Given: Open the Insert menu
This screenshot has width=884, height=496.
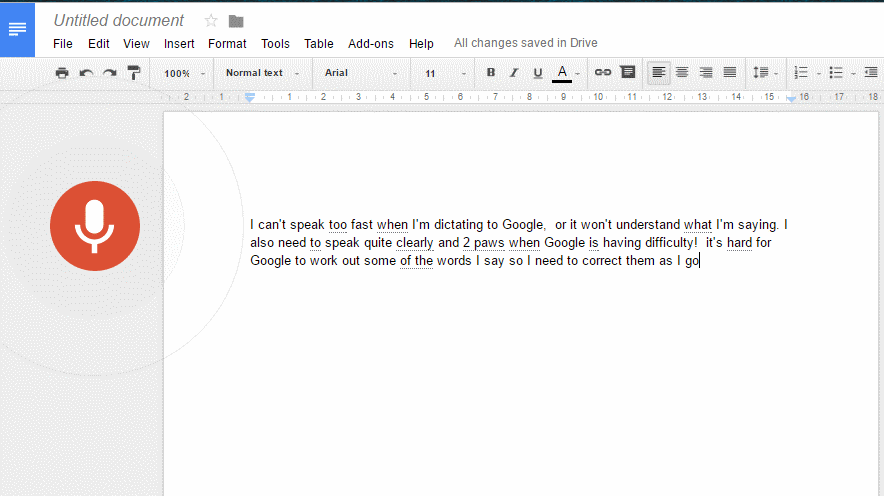Looking at the screenshot, I should pos(179,43).
